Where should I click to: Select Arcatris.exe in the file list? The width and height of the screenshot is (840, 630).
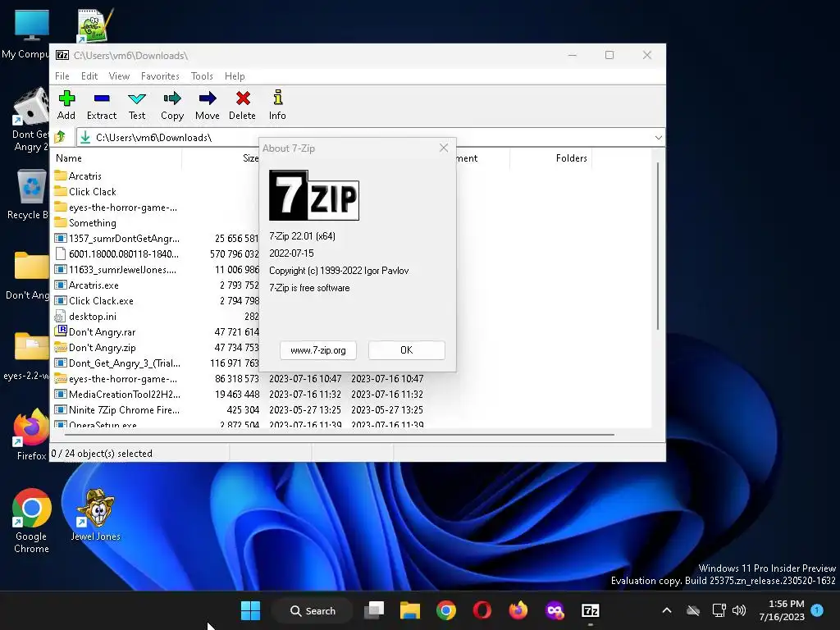click(x=94, y=285)
